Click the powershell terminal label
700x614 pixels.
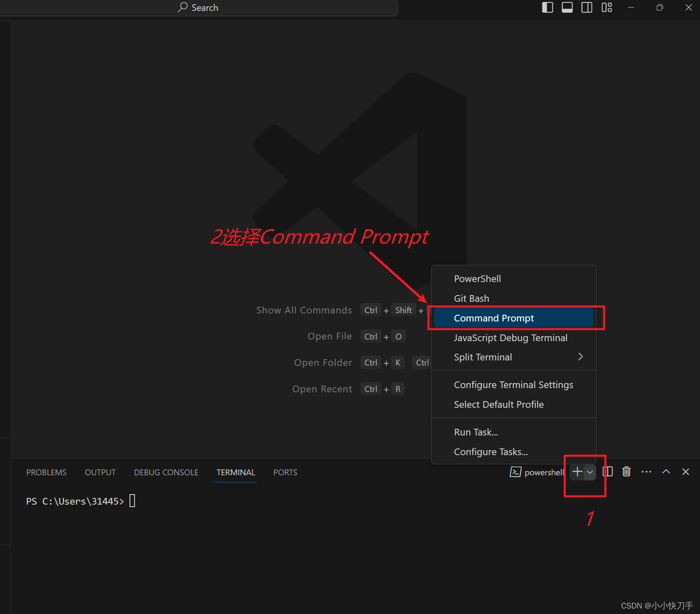[x=544, y=472]
